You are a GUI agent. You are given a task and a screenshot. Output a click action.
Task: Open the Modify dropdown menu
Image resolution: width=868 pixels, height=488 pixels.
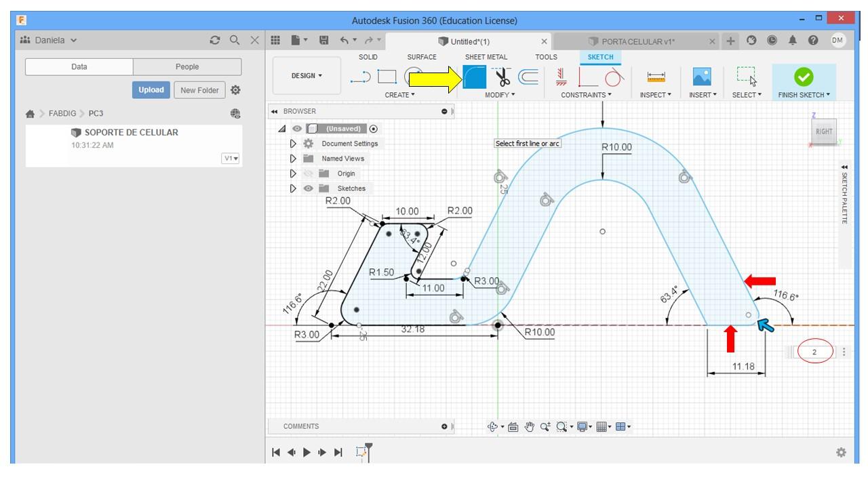(500, 95)
